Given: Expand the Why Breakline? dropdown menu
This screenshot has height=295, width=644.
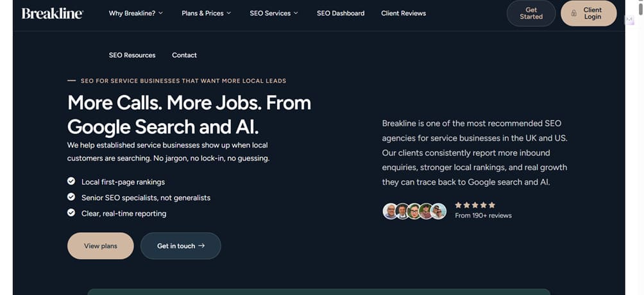Looking at the screenshot, I should (x=135, y=13).
